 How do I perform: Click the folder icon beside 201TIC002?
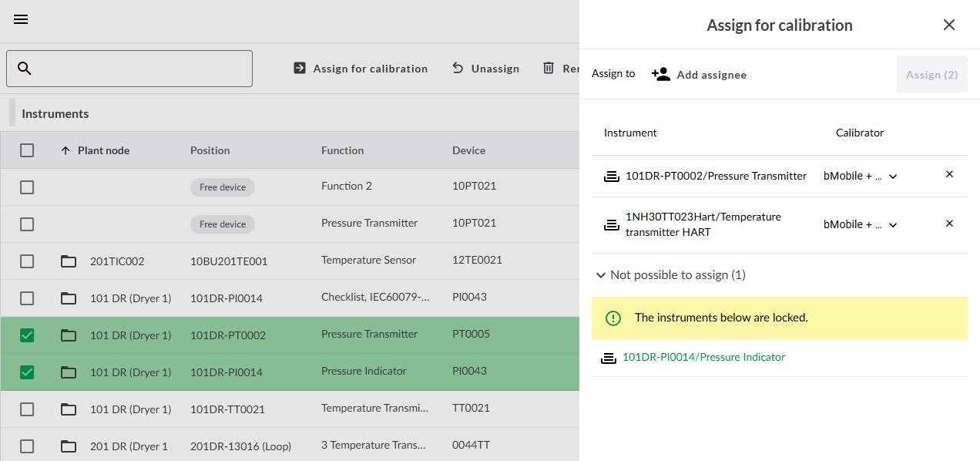tap(69, 261)
